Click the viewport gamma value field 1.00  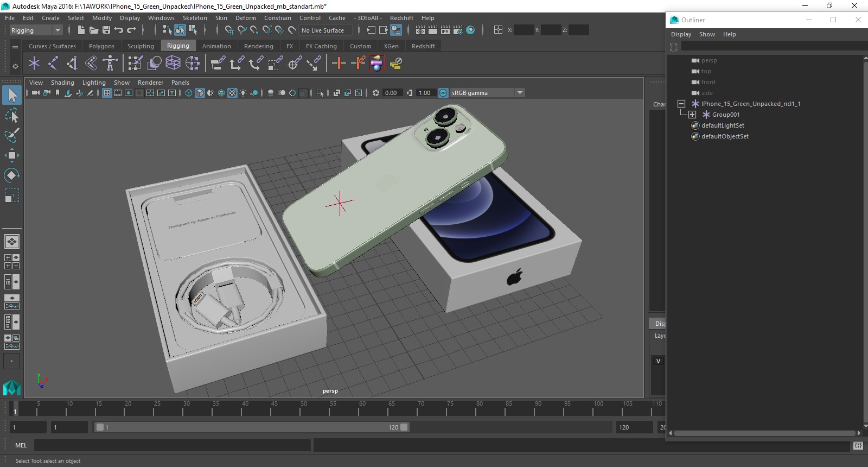tap(425, 93)
